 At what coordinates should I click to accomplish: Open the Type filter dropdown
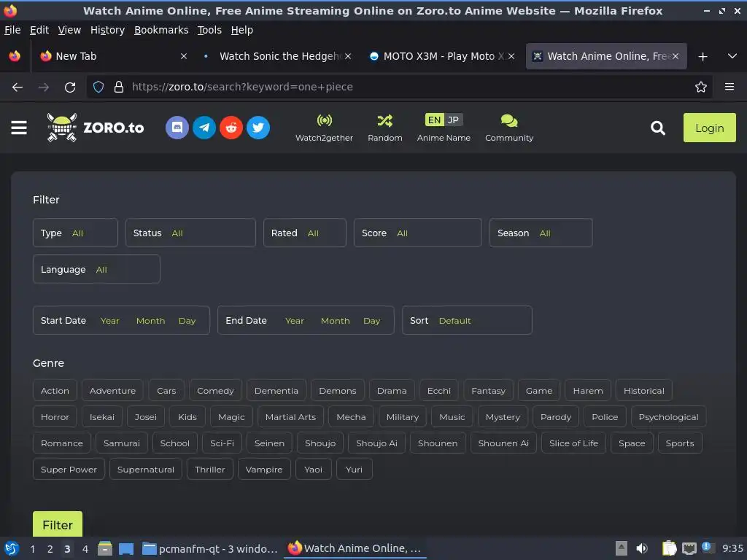pyautogui.click(x=75, y=233)
